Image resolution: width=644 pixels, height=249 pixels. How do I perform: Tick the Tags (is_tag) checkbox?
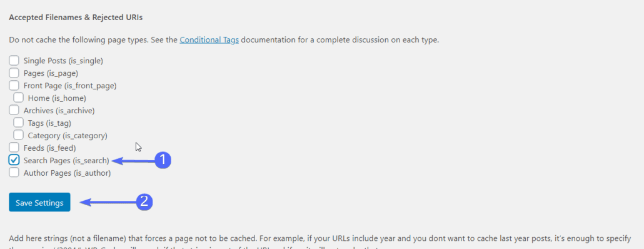tap(18, 123)
